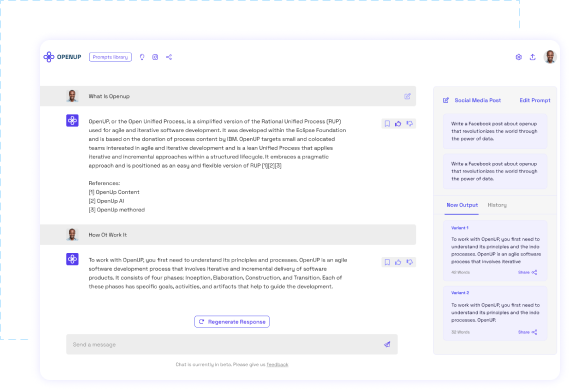Click the OpenUp logo
570x390 pixels.
(x=62, y=57)
